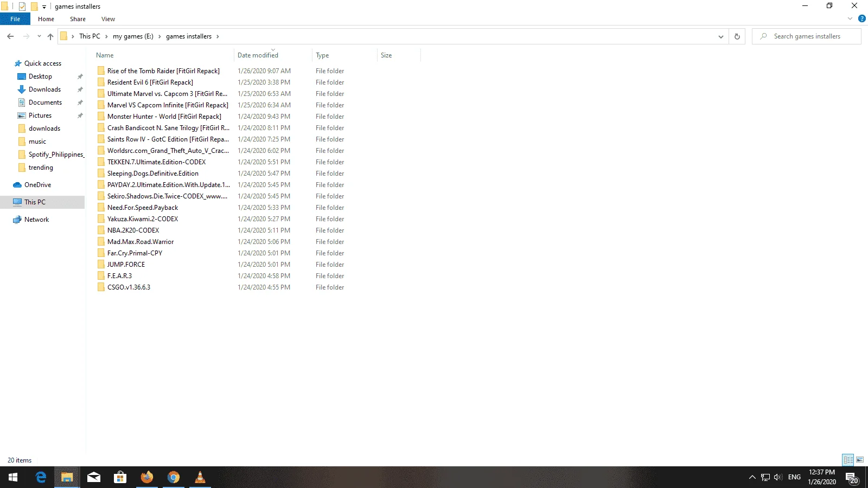The image size is (868, 488).
Task: Open Firefox from the taskbar
Action: (x=147, y=477)
